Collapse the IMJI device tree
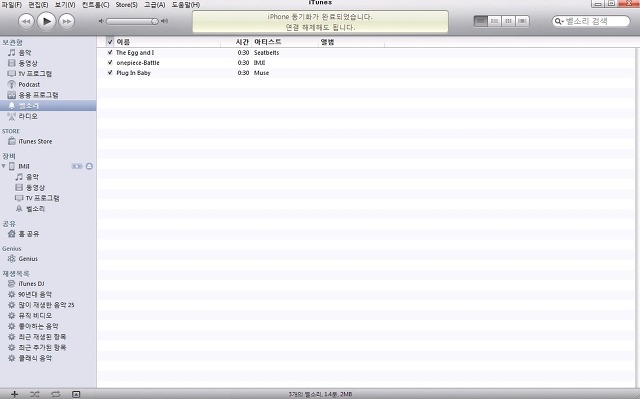640x399 pixels. coord(4,166)
